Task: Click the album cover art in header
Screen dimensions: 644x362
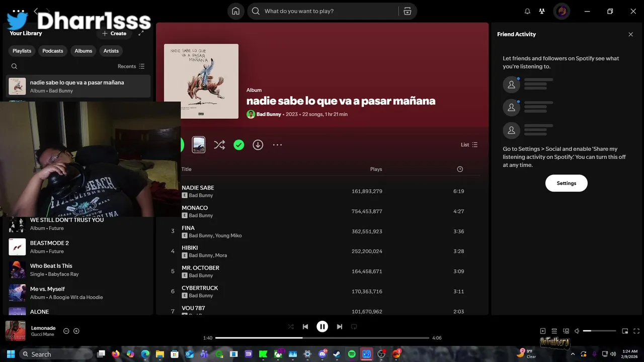Action: point(201,81)
